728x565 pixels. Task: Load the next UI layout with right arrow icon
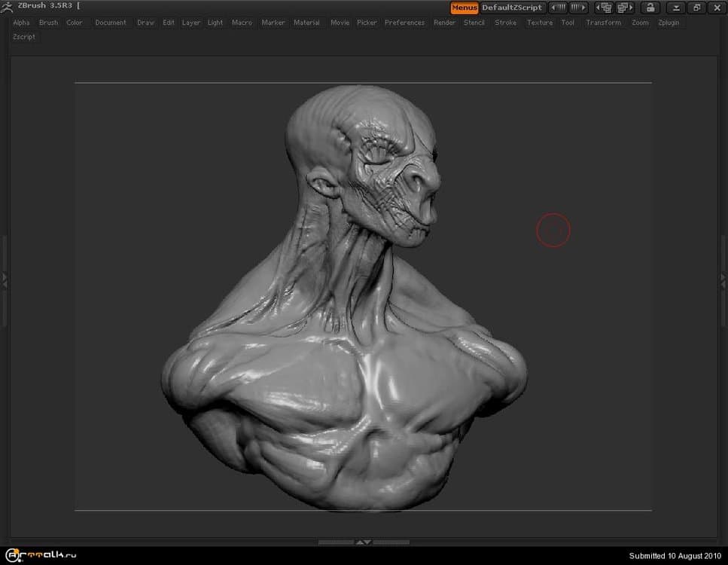coord(578,8)
